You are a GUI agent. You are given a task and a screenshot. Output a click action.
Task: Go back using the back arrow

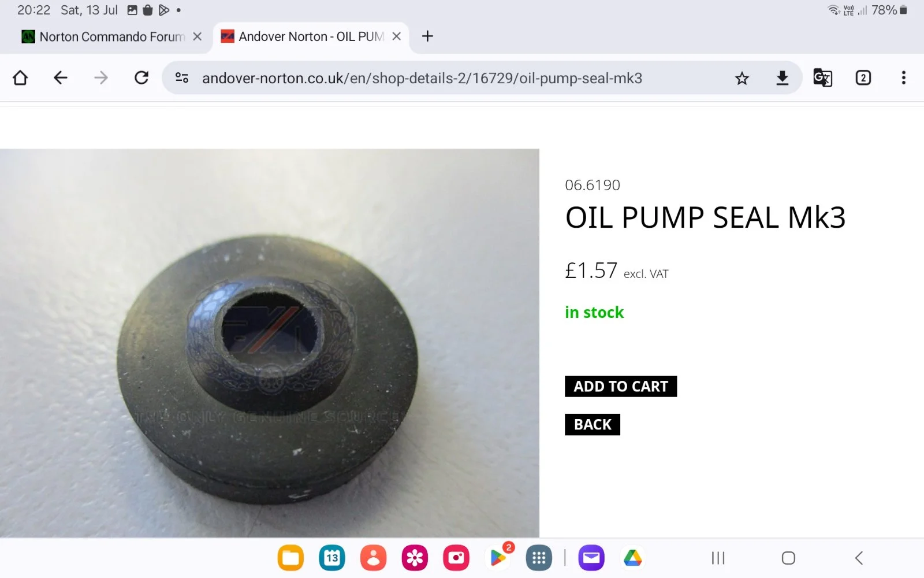point(61,78)
